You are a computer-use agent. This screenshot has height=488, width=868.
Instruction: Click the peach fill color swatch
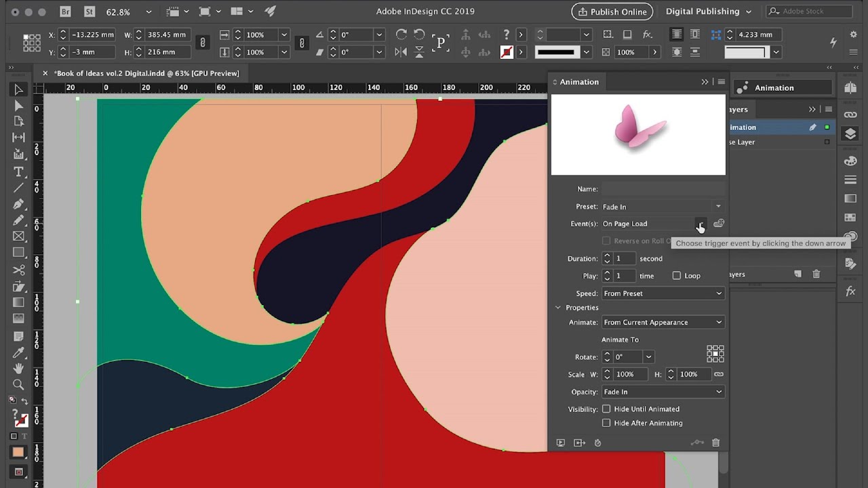tap(18, 452)
